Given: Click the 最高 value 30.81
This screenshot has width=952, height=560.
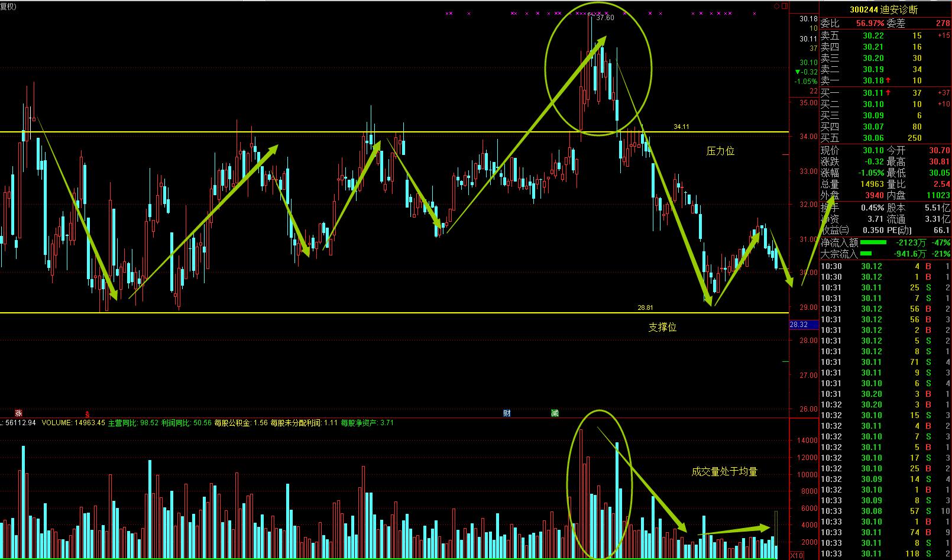Looking at the screenshot, I should (x=940, y=161).
